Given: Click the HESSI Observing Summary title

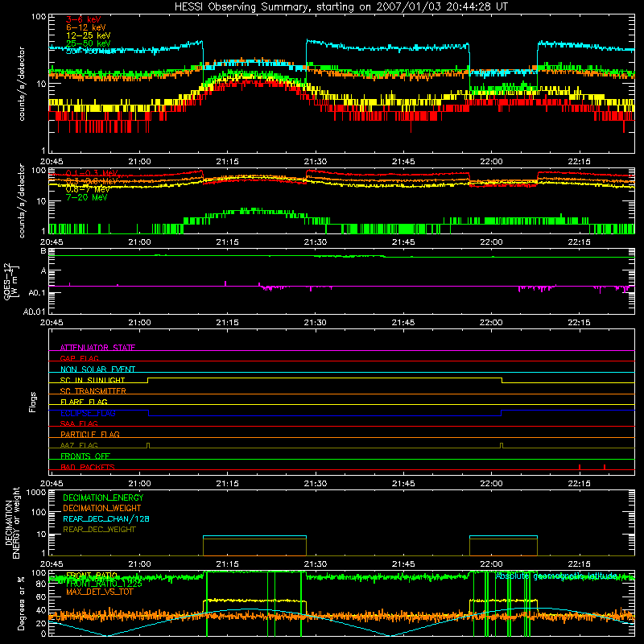Looking at the screenshot, I should [x=341, y=7].
